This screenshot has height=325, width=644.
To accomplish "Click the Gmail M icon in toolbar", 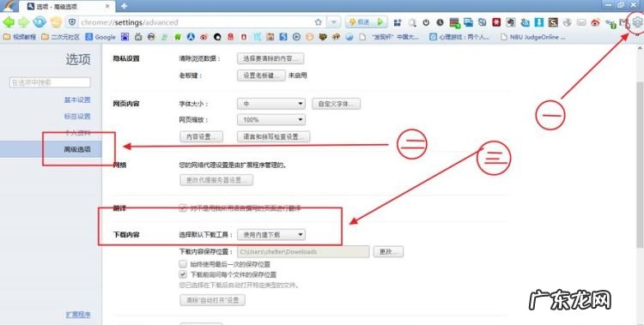I will [624, 21].
